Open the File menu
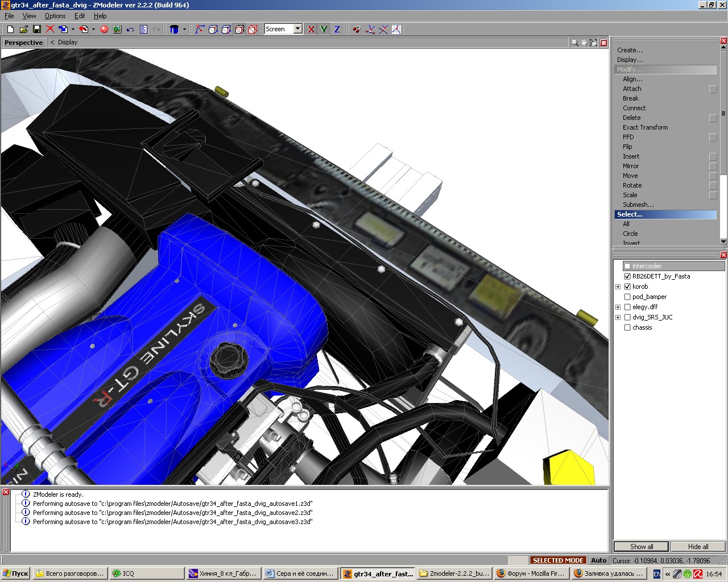 tap(9, 16)
